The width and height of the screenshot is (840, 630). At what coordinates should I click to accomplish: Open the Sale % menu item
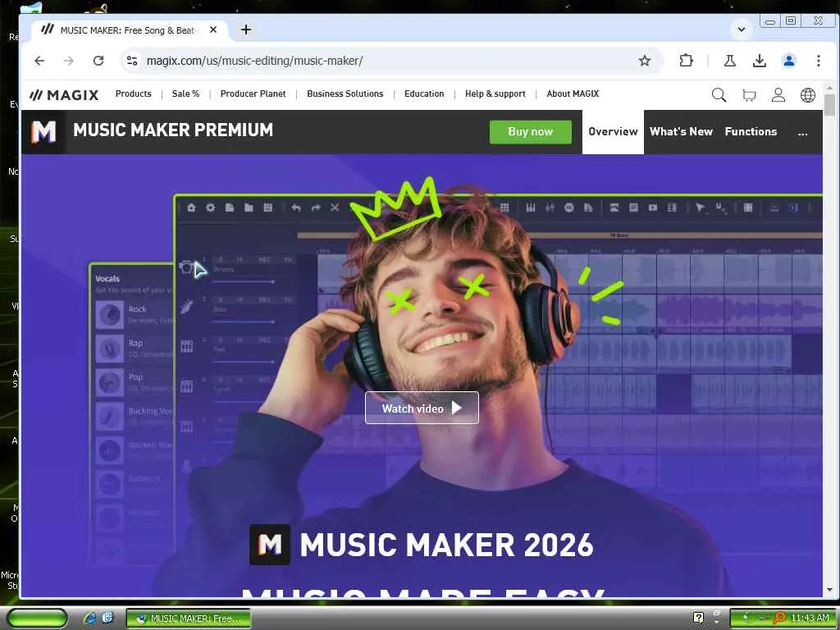pyautogui.click(x=185, y=94)
